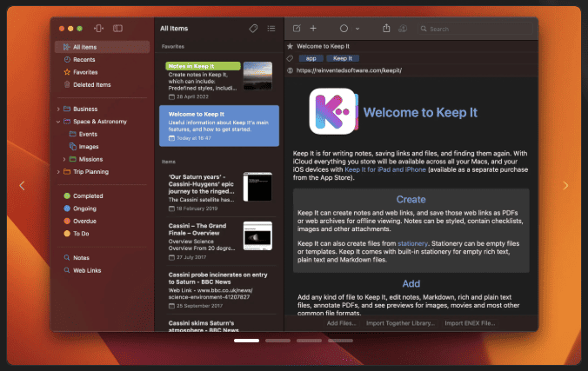This screenshot has height=371, width=588.
Task: Open Cassini – The Grand Finale – Overview
Action: point(219,242)
